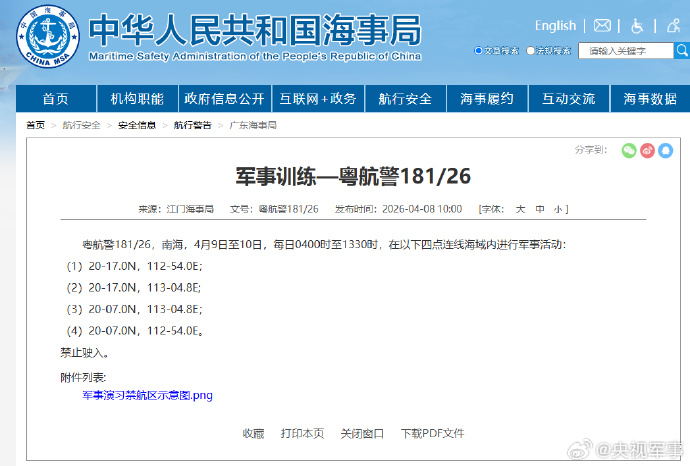Image resolution: width=690 pixels, height=466 pixels.
Task: Go to 海事数据 navigation tab
Action: click(650, 99)
